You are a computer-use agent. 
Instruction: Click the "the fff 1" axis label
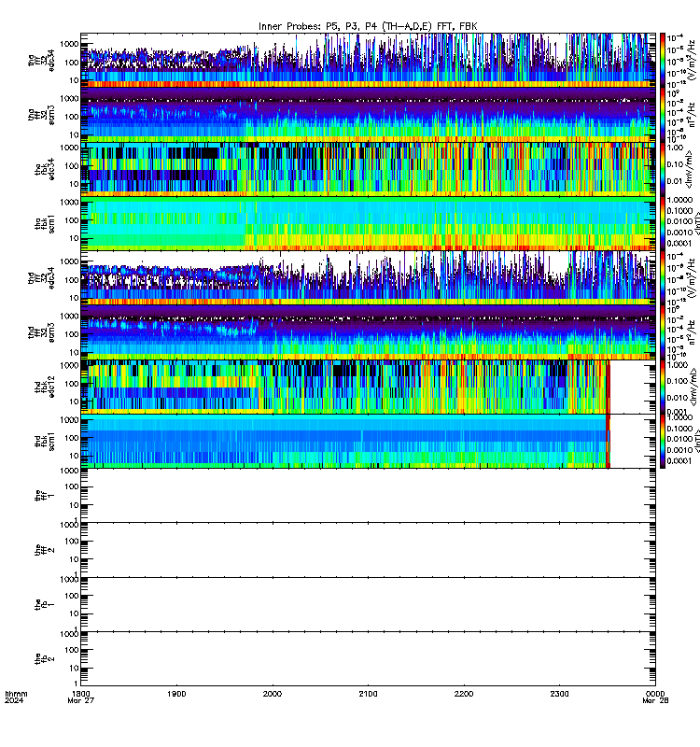point(45,496)
